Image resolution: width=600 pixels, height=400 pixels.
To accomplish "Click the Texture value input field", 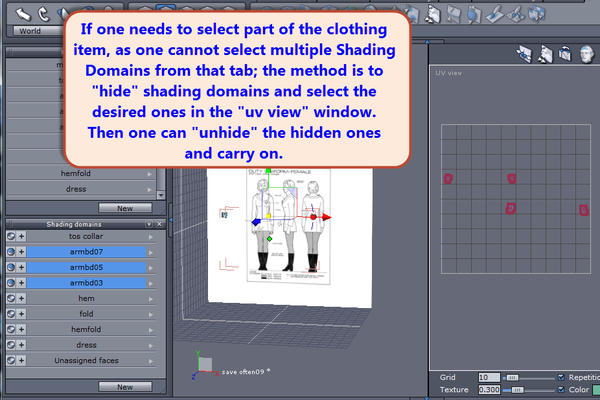I will coord(489,390).
